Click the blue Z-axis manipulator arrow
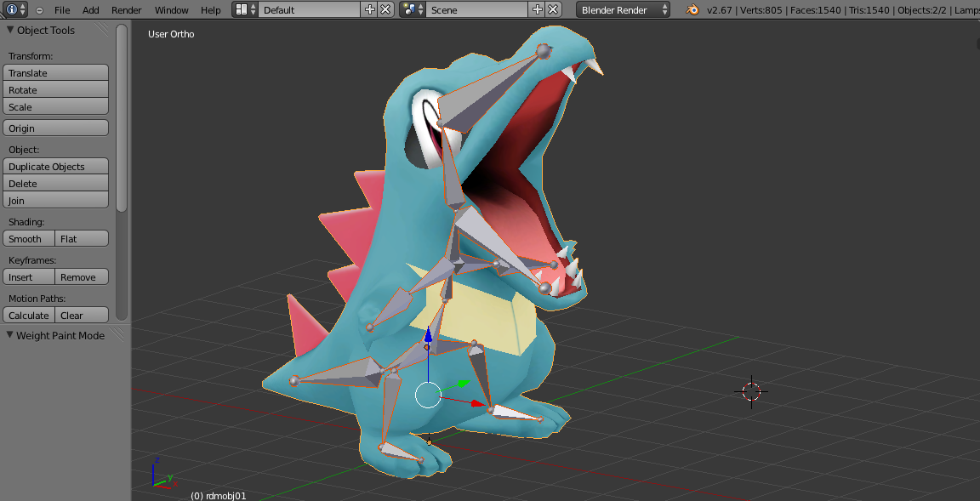 (x=428, y=336)
